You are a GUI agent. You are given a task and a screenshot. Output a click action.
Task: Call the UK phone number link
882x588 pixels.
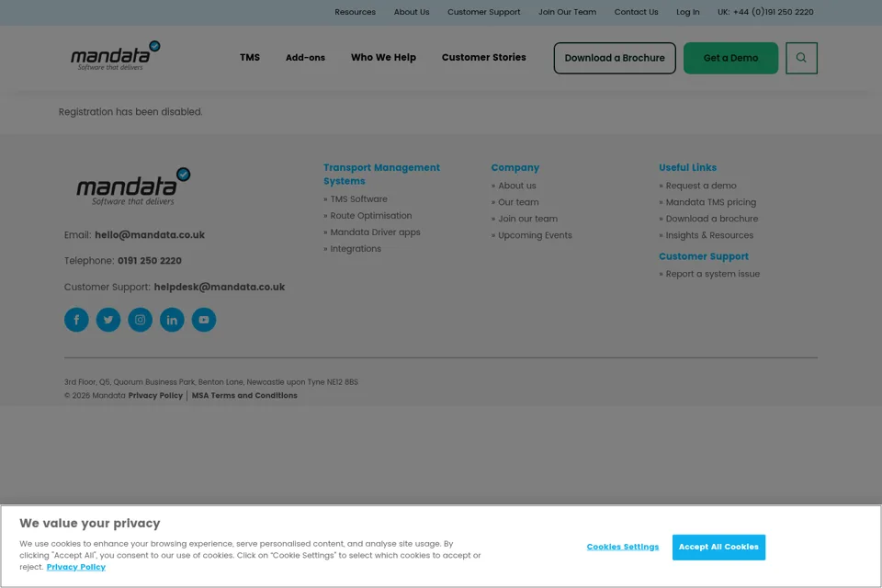tap(765, 12)
